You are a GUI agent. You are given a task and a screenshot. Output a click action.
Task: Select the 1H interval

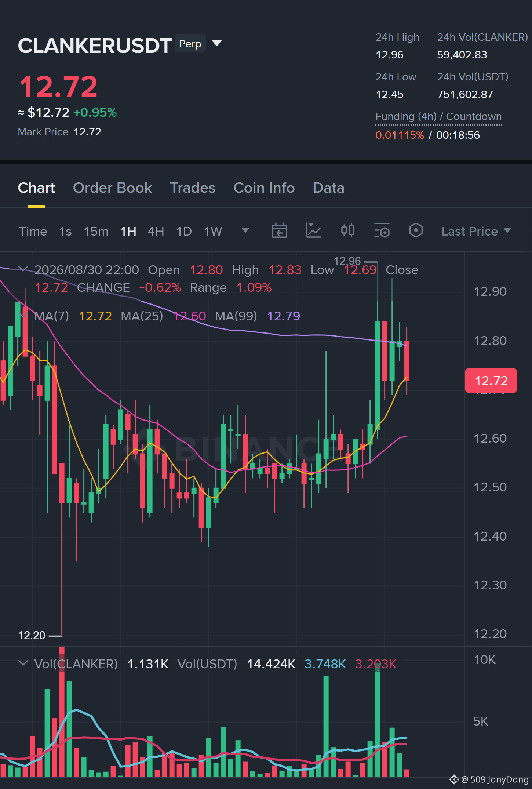pyautogui.click(x=128, y=231)
